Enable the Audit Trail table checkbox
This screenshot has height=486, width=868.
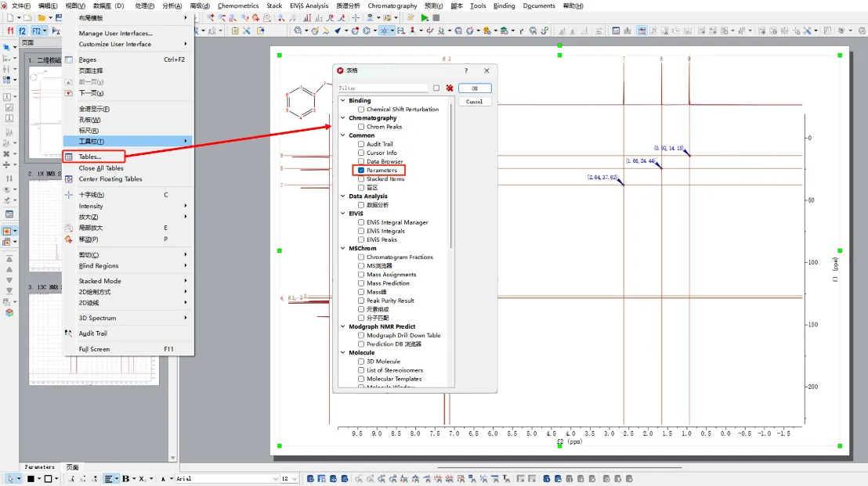click(x=361, y=144)
